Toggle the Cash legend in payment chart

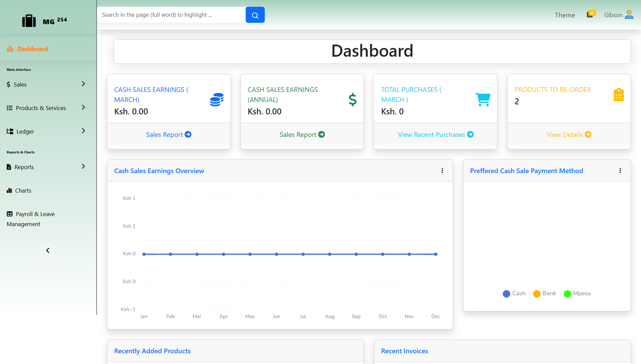pos(514,294)
